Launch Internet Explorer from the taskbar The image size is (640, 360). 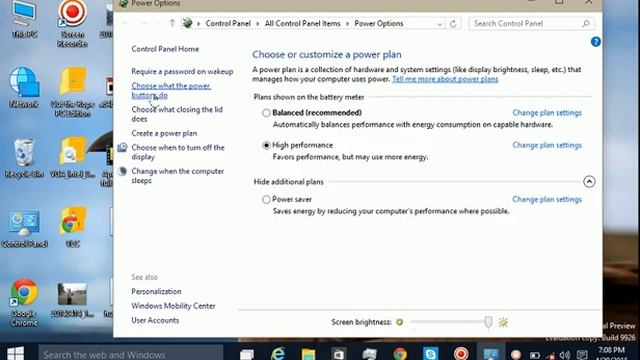[x=278, y=353]
